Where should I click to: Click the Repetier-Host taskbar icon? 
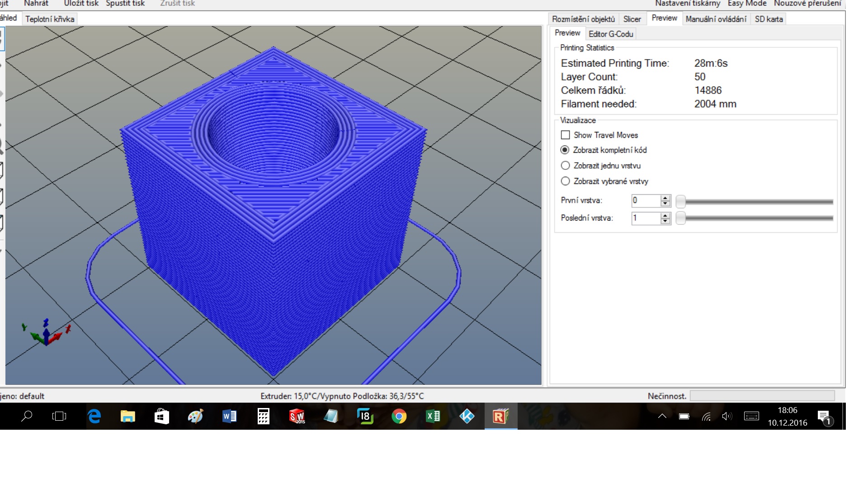pos(500,416)
